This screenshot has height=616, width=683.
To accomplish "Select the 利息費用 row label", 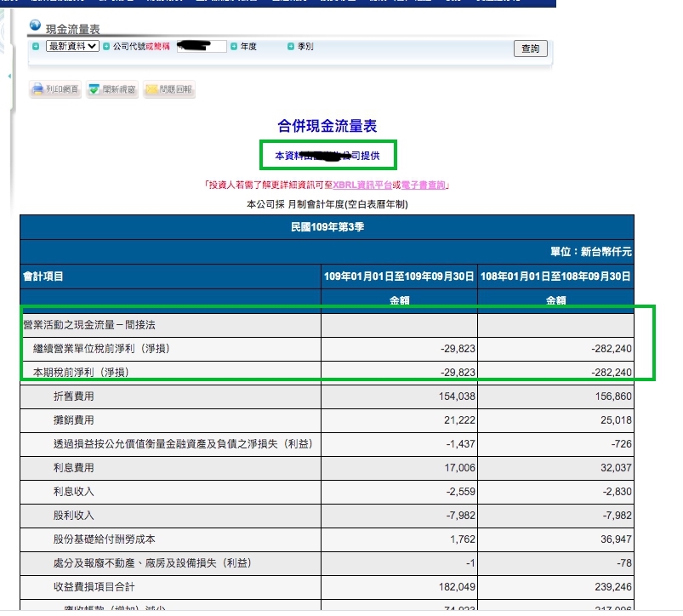I will point(74,468).
